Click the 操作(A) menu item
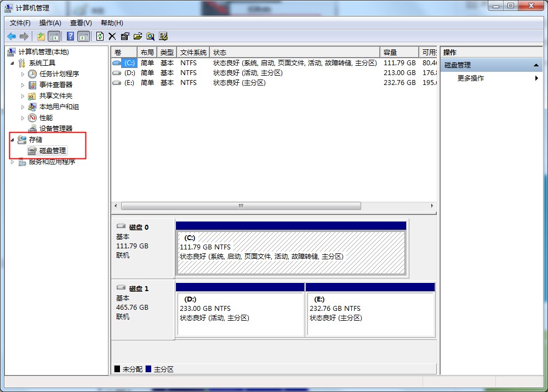The height and width of the screenshot is (392, 548). 50,22
